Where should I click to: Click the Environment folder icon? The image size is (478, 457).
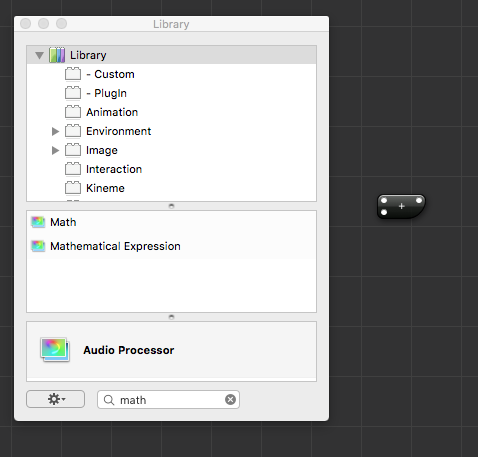(73, 131)
